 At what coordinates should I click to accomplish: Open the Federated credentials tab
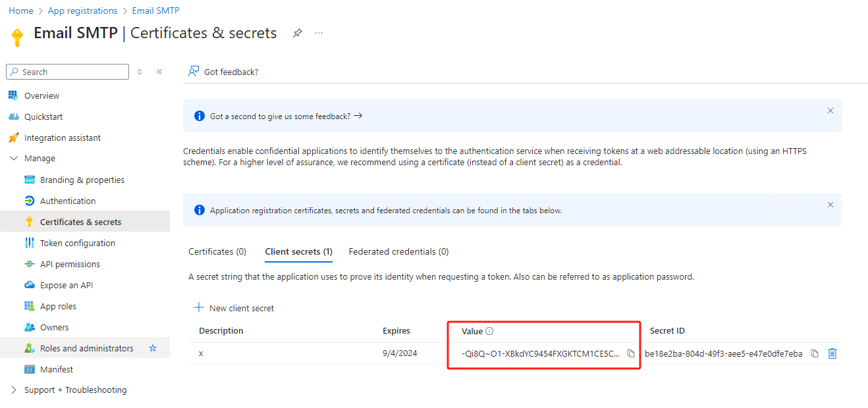(398, 251)
